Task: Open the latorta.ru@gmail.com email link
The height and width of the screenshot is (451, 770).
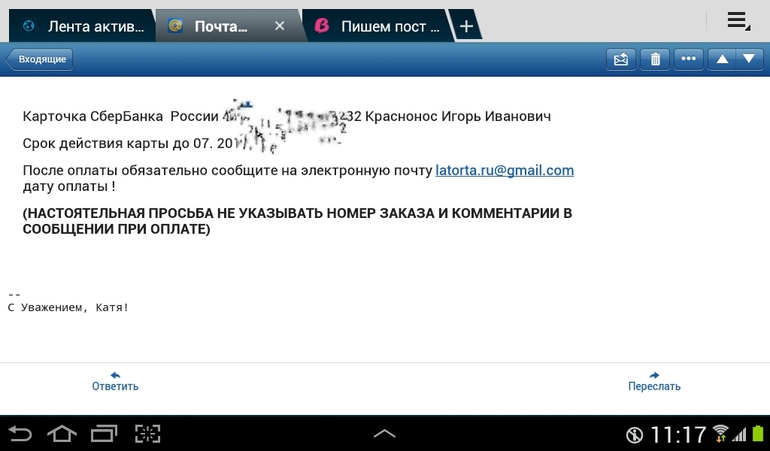Action: click(504, 170)
